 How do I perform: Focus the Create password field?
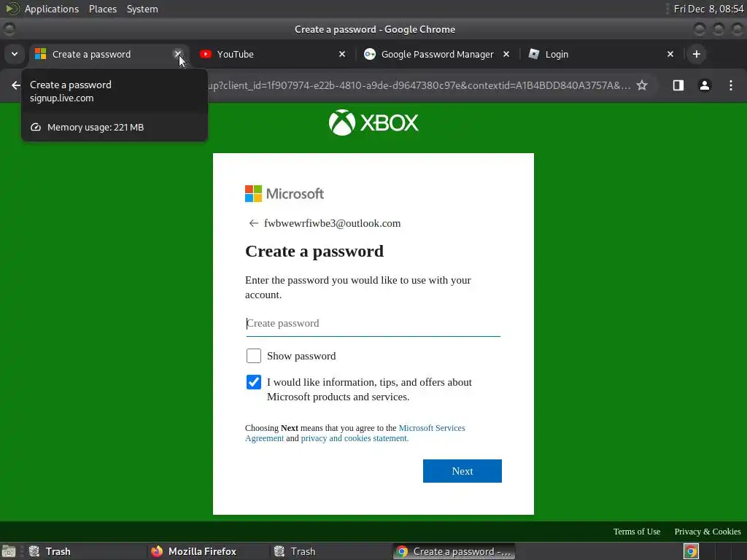click(x=373, y=323)
